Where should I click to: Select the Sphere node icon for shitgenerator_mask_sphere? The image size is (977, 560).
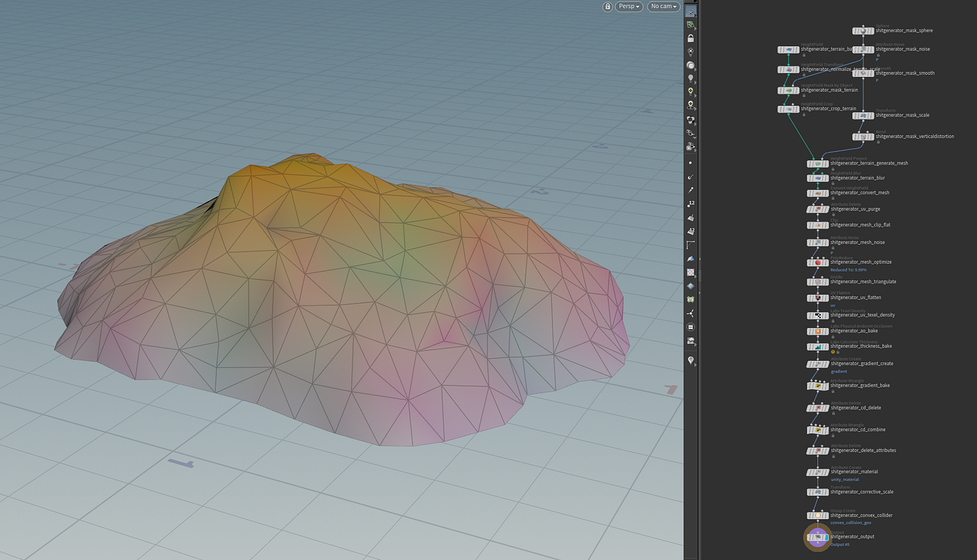tap(863, 31)
